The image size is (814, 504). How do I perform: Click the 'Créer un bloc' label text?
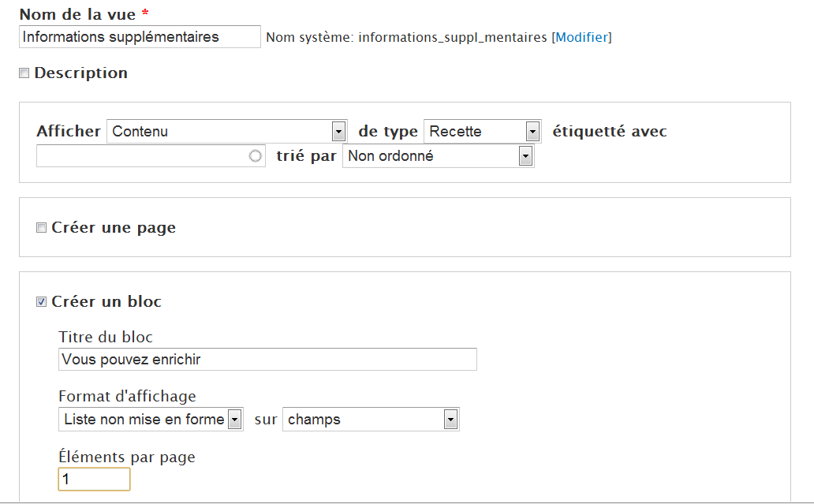[106, 302]
